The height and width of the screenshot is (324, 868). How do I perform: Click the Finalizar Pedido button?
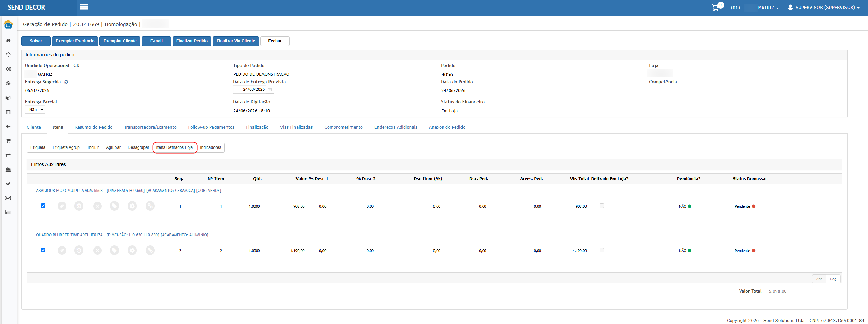click(x=192, y=41)
